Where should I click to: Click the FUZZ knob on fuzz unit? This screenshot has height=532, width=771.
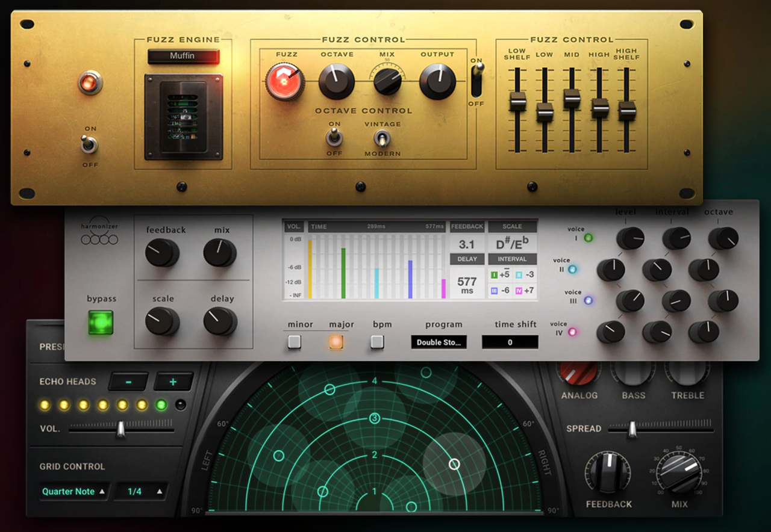coord(285,81)
